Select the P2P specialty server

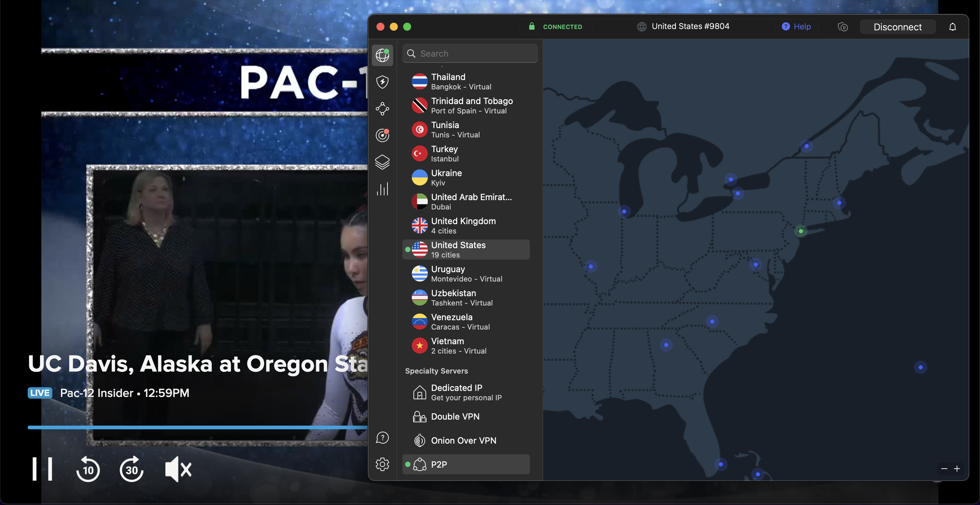[x=466, y=464]
